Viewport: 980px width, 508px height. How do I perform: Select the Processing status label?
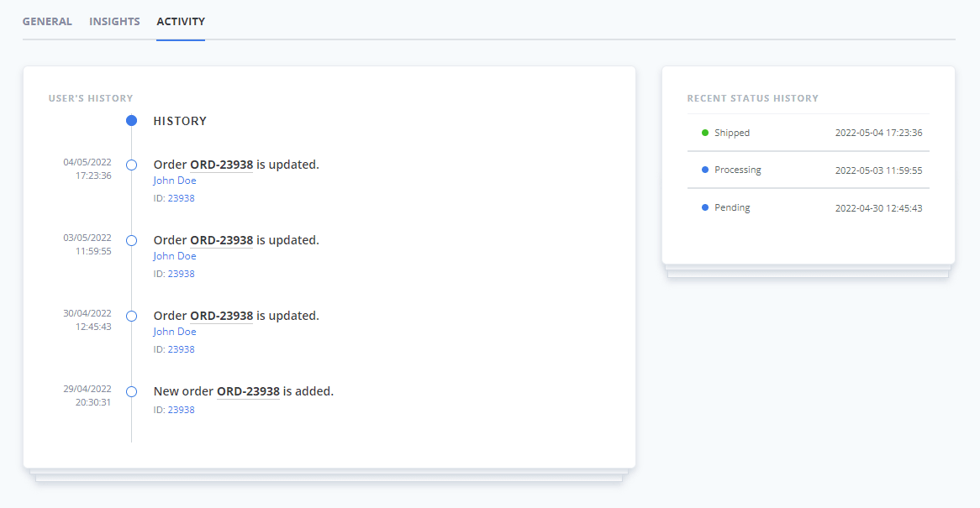(737, 170)
